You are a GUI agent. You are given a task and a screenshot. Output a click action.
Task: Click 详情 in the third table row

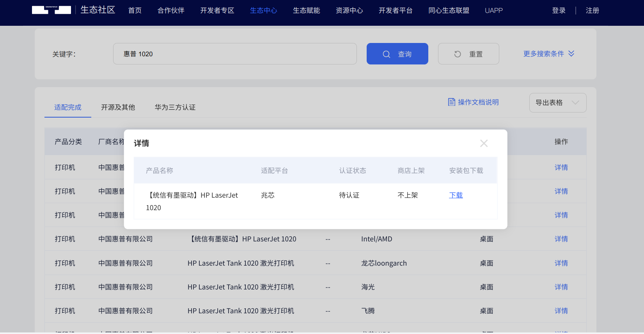point(561,215)
